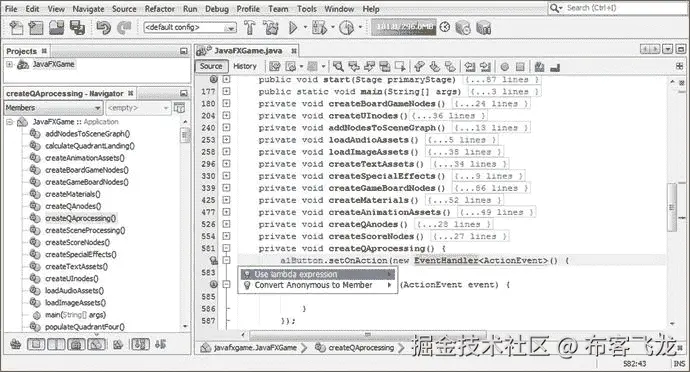Choose Use lambda expression hint
This screenshot has height=372, width=690.
(x=318, y=274)
